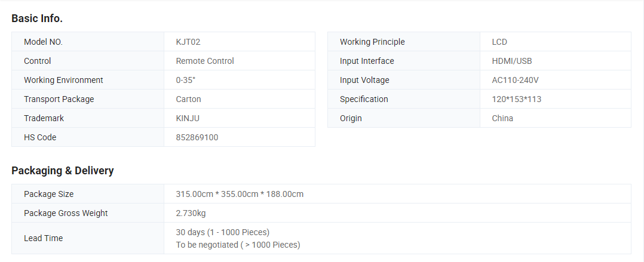Image resolution: width=644 pixels, height=262 pixels.
Task: Click the LCD working principle value
Action: (499, 42)
